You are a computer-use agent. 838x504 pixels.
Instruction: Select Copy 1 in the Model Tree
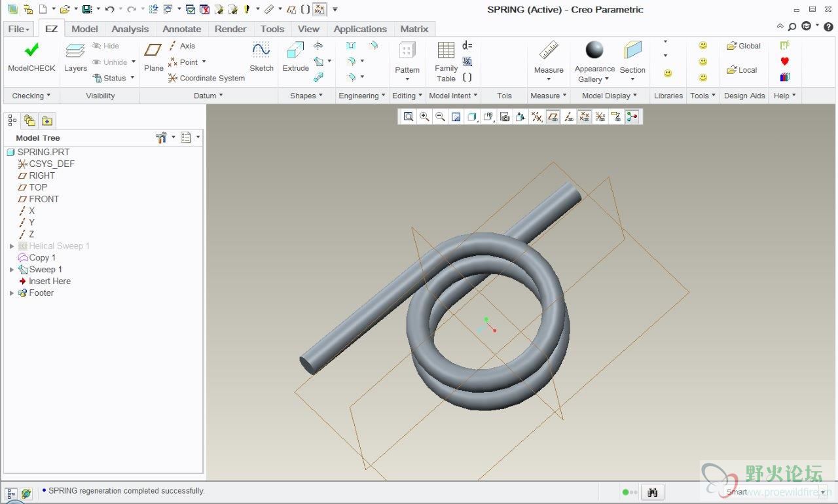coord(37,258)
